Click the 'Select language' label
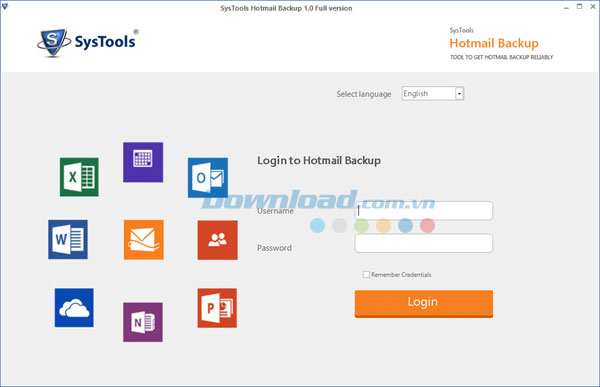Image resolution: width=600 pixels, height=387 pixels. pos(364,94)
